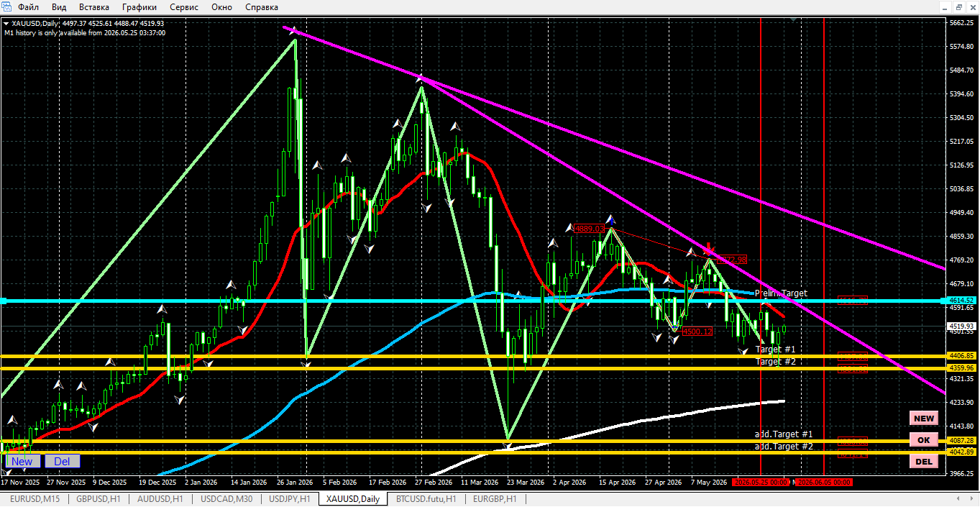Switch to the BTCUSD.futu,H1 chart tab
The height and width of the screenshot is (507, 980).
coord(427,498)
